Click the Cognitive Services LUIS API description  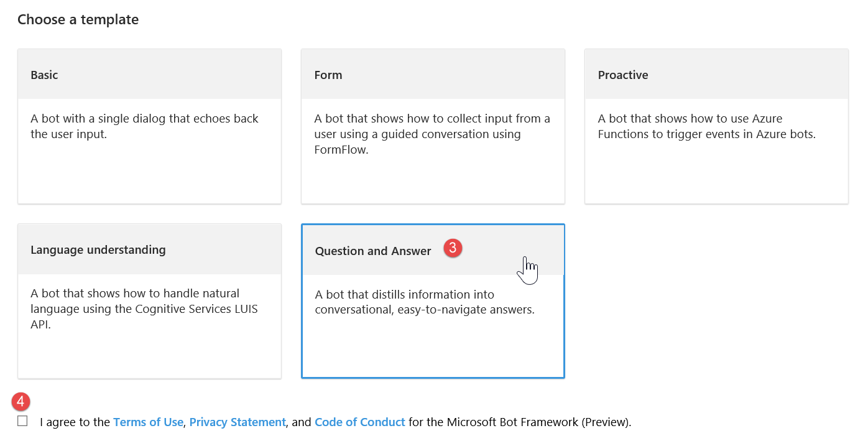[144, 309]
